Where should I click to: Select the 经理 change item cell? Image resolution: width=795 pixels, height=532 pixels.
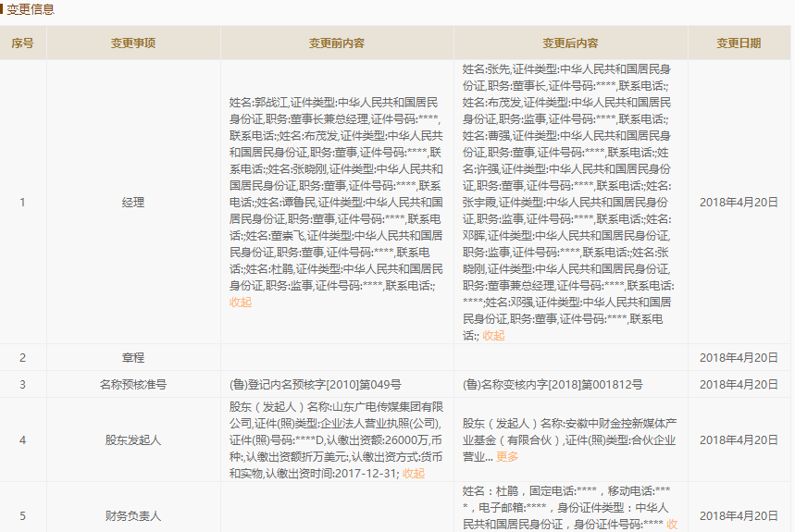133,202
